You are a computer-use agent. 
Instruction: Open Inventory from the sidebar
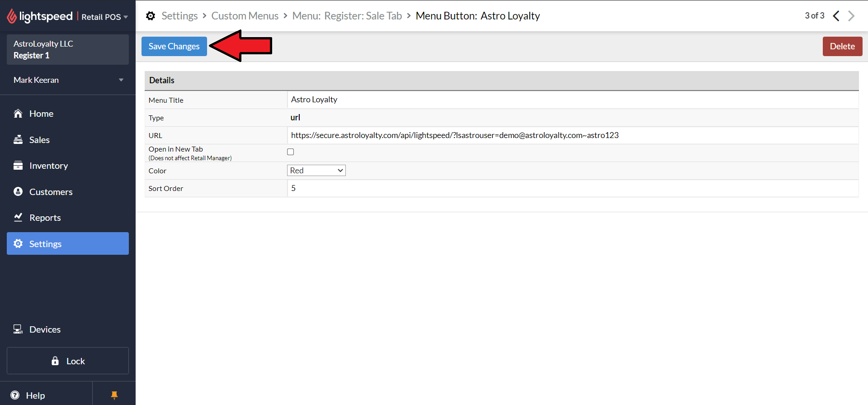(68, 166)
